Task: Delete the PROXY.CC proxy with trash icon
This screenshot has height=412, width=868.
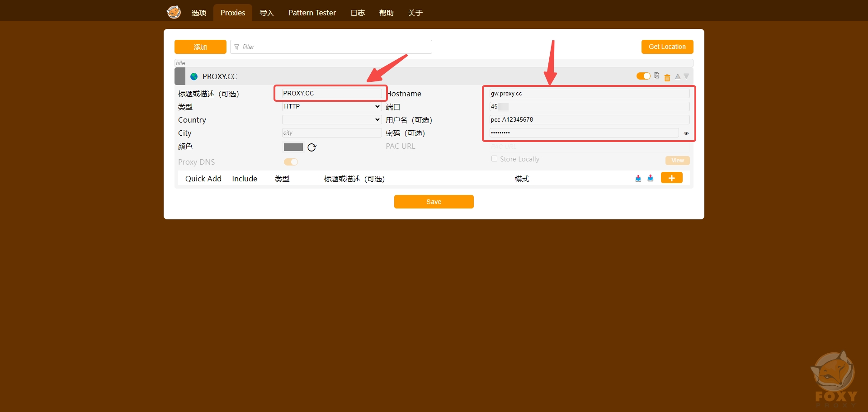Action: tap(667, 77)
